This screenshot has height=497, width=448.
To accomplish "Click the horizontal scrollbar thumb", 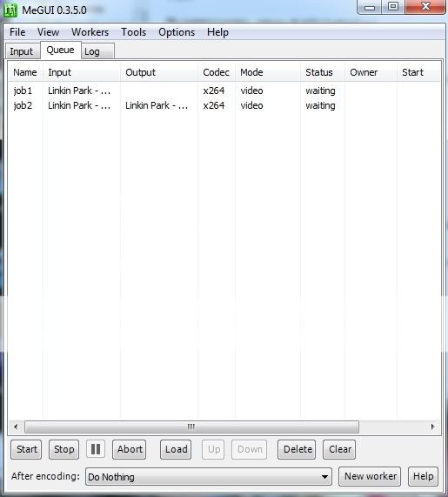I will (x=191, y=426).
